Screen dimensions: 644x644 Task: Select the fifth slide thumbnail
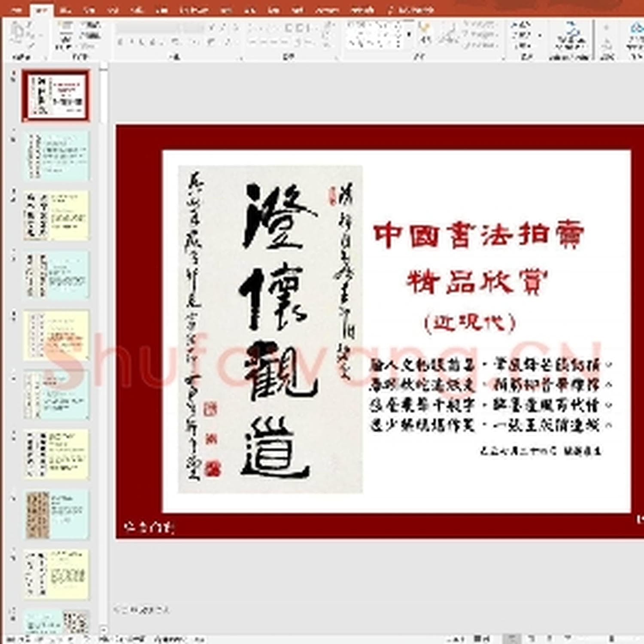tap(56, 335)
